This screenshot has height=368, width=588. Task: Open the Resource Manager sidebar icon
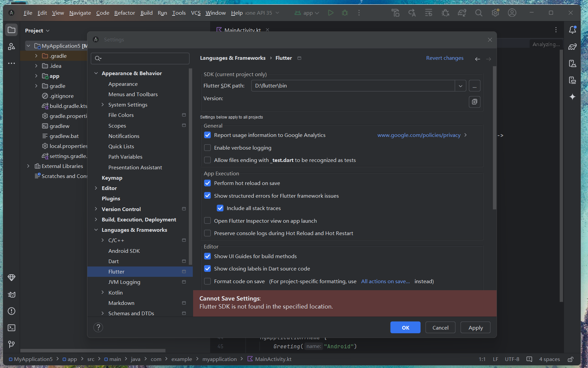(12, 46)
